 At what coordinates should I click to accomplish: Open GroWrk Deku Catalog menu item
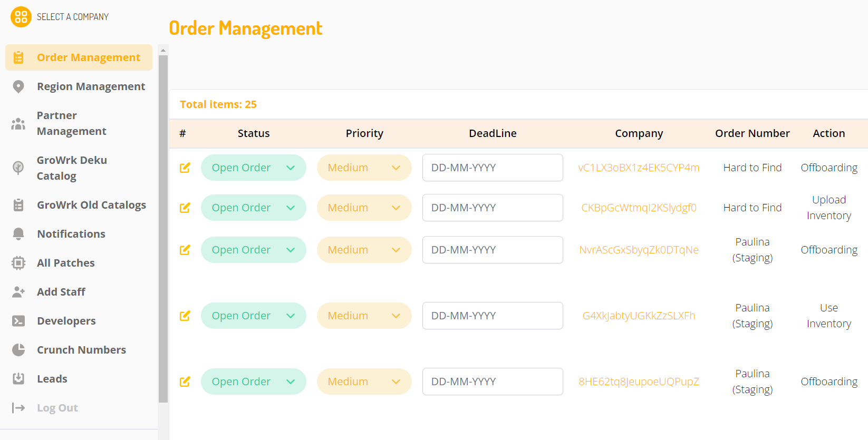pyautogui.click(x=72, y=168)
